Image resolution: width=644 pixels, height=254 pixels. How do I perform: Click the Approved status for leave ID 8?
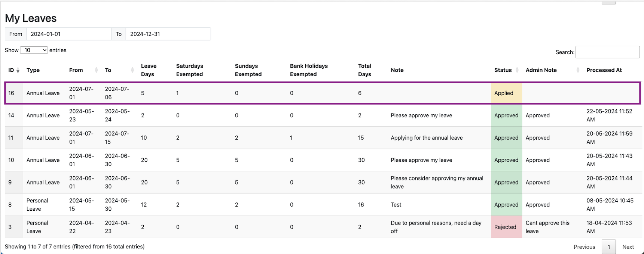pos(506,205)
